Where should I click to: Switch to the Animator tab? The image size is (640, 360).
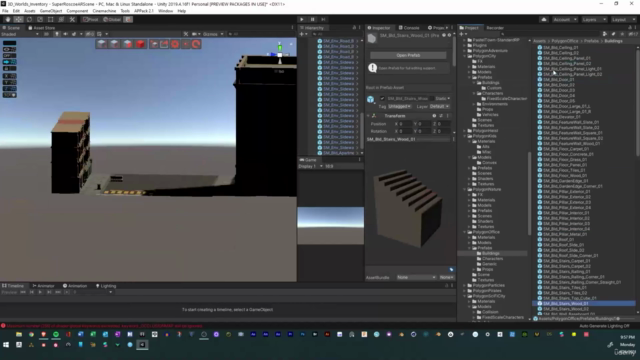(x=43, y=286)
